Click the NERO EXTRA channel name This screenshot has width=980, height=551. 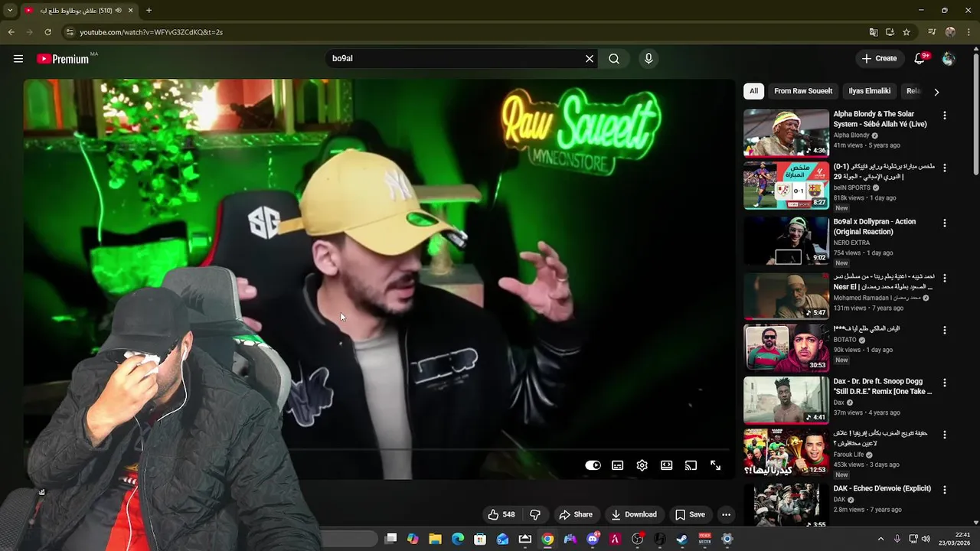(851, 243)
